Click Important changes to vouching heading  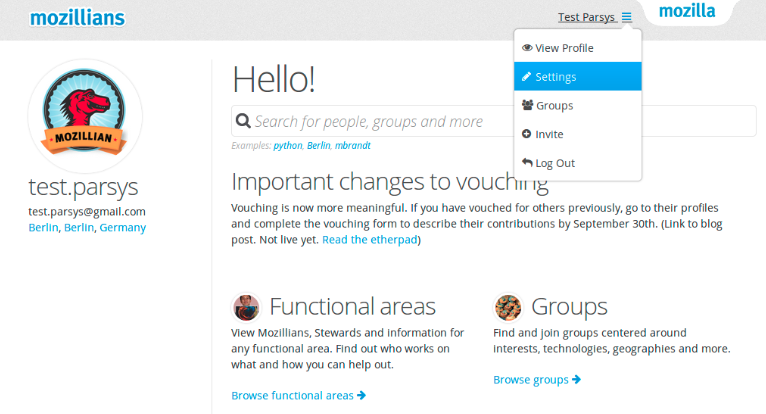(x=390, y=182)
